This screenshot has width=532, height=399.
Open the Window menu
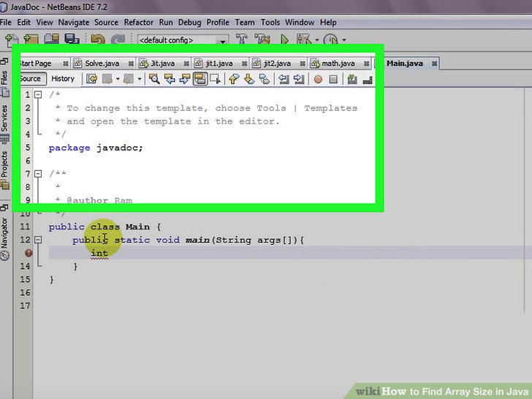300,23
